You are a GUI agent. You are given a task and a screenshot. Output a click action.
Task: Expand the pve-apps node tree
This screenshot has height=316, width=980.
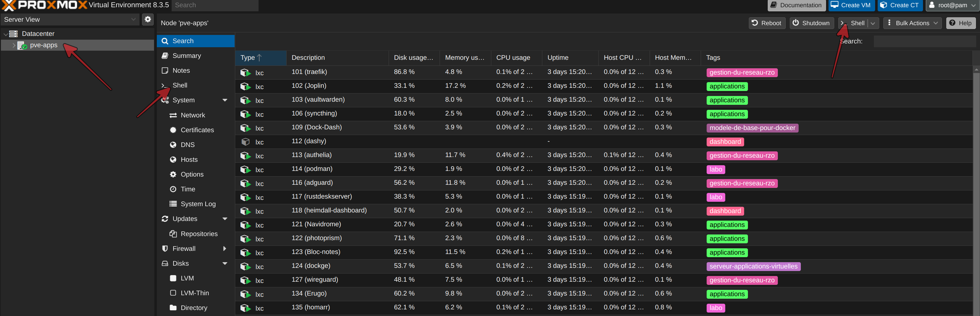[14, 45]
